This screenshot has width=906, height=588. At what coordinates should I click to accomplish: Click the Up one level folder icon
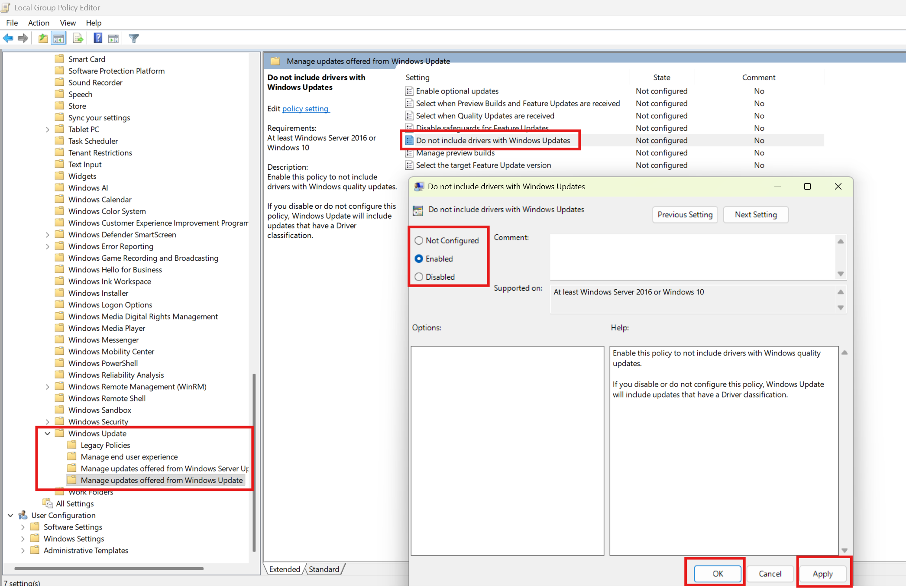click(x=43, y=39)
